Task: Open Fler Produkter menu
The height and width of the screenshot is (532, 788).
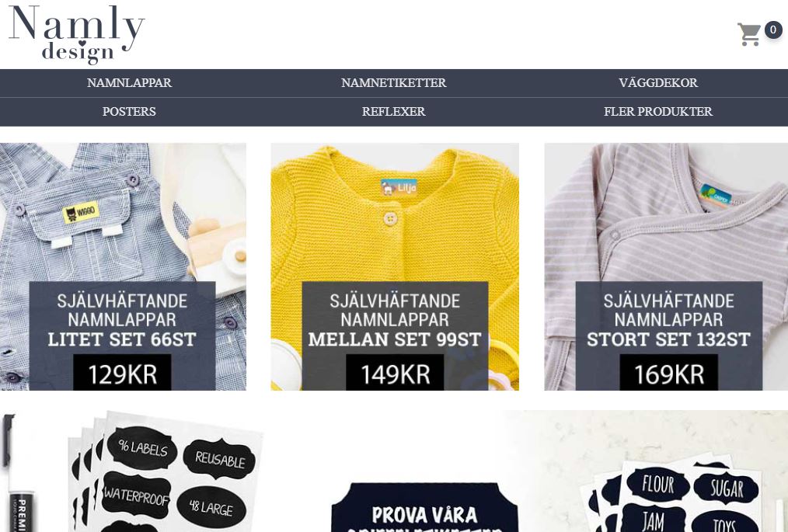Action: point(658,112)
